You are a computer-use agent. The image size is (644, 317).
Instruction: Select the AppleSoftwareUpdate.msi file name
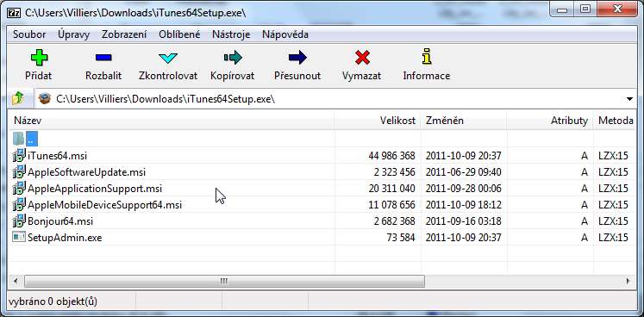[86, 172]
